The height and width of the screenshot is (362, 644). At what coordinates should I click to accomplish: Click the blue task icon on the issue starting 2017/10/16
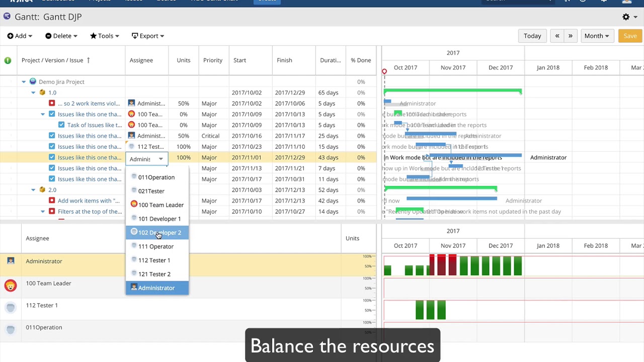[52, 136]
